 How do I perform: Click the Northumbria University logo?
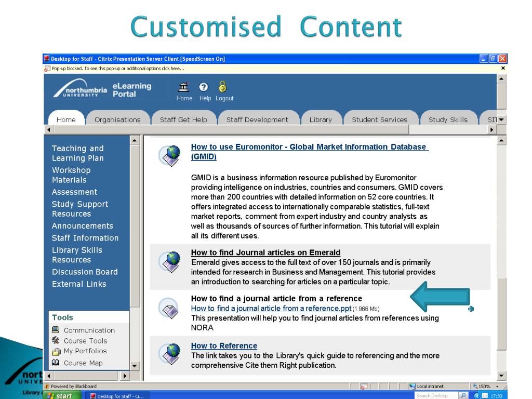pos(80,88)
